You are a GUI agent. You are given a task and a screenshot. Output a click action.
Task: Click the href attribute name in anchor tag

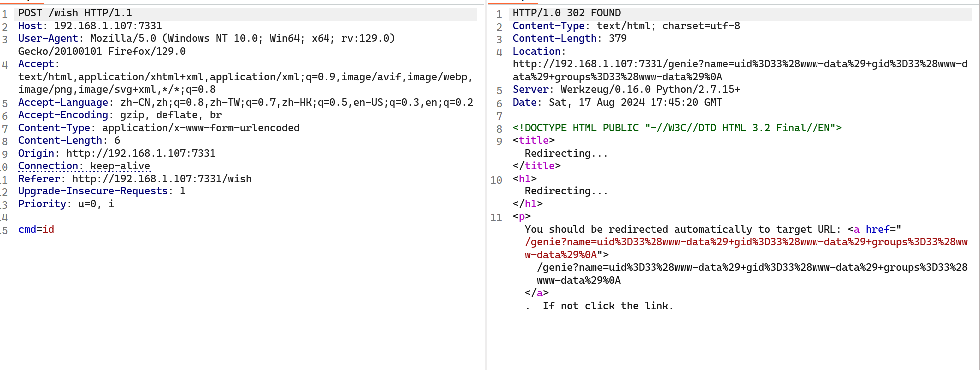[878, 229]
